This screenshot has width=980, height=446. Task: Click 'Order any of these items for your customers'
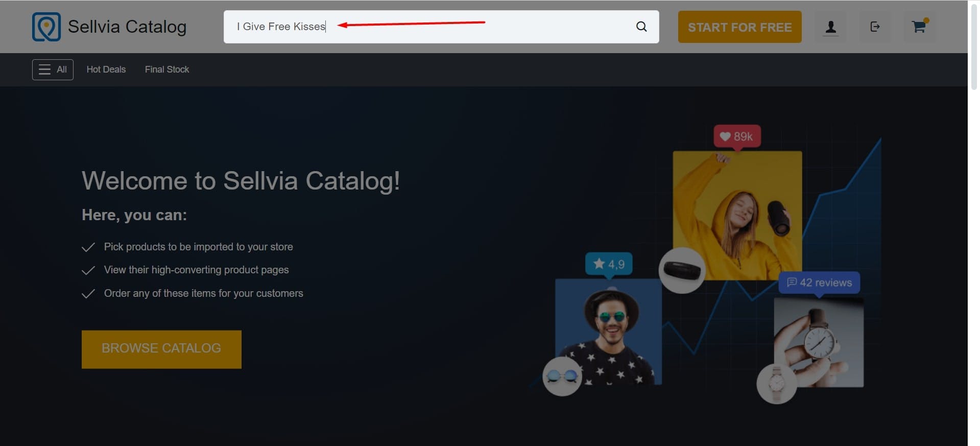coord(204,293)
